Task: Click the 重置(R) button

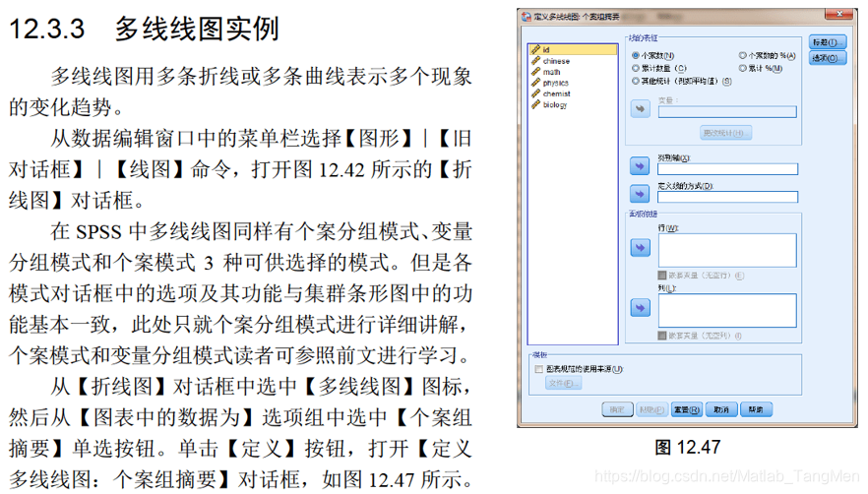Action: tap(687, 409)
